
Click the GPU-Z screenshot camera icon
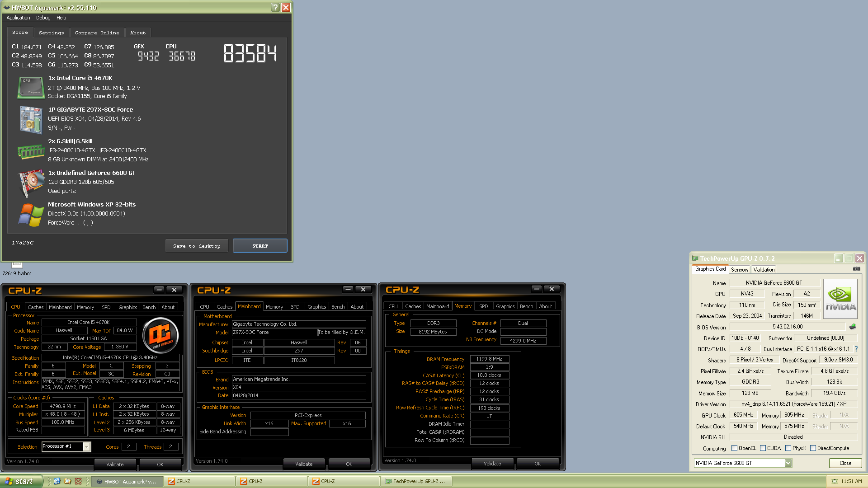pos(856,269)
